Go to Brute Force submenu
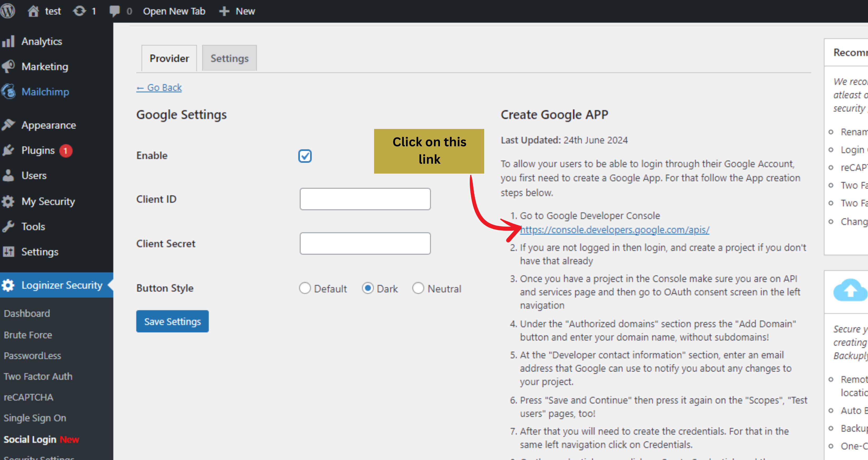This screenshot has height=460, width=868. (28, 335)
